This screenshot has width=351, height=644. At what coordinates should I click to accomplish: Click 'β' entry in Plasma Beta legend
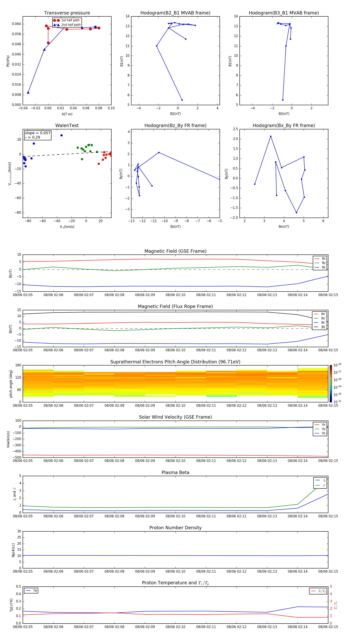point(324,485)
